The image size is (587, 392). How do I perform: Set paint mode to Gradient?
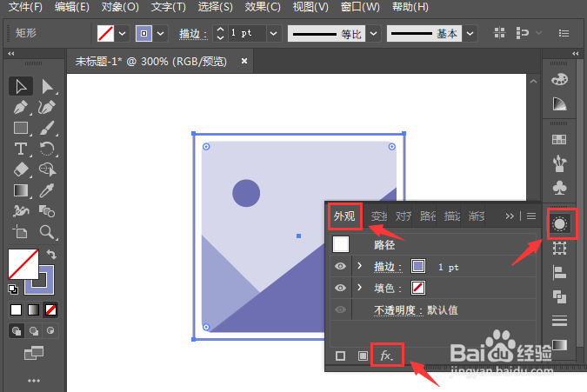[33, 309]
